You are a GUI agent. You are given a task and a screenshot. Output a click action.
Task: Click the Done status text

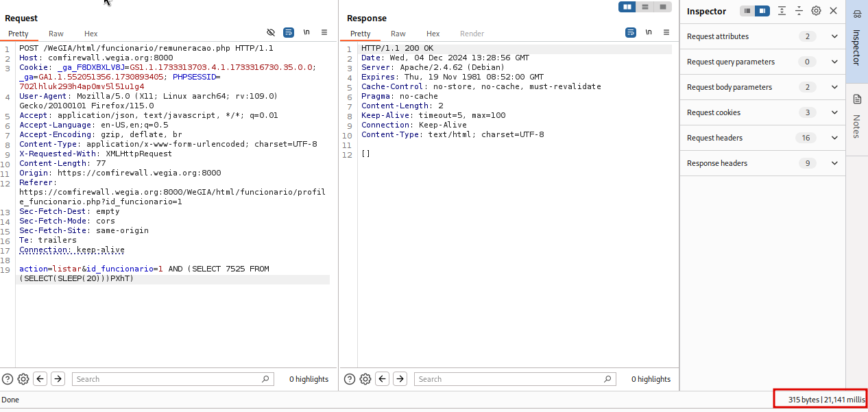(10, 400)
